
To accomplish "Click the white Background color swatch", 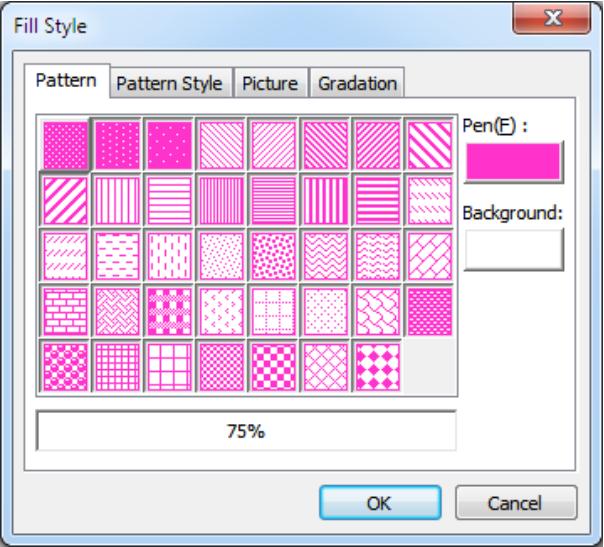I will [514, 248].
